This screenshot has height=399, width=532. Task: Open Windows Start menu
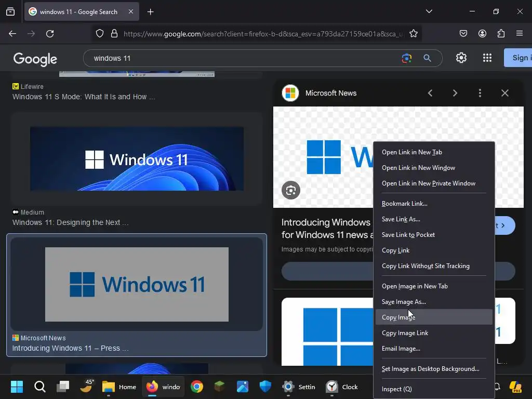17,387
